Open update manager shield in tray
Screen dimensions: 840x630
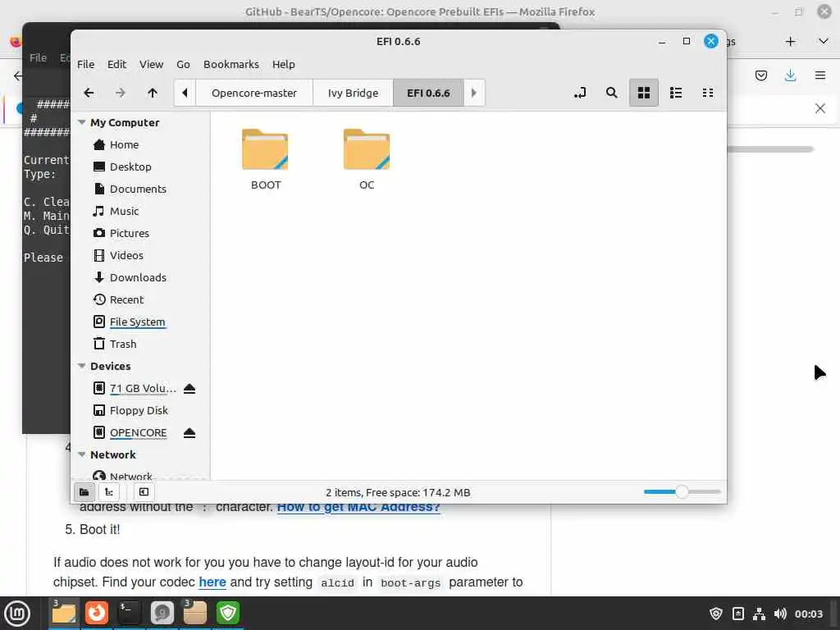(x=715, y=614)
